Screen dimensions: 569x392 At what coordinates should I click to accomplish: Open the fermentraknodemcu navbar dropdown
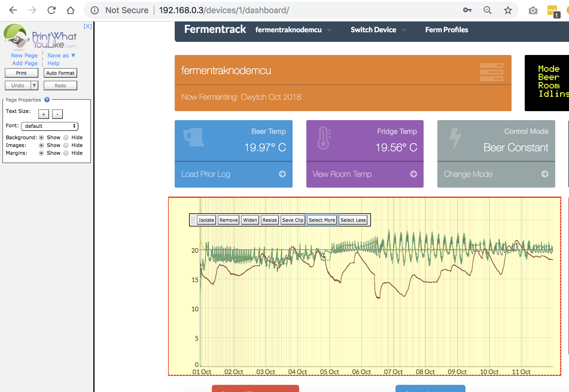pyautogui.click(x=293, y=30)
